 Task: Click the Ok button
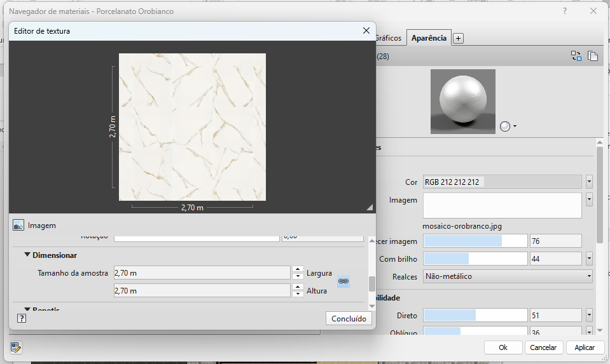503,347
